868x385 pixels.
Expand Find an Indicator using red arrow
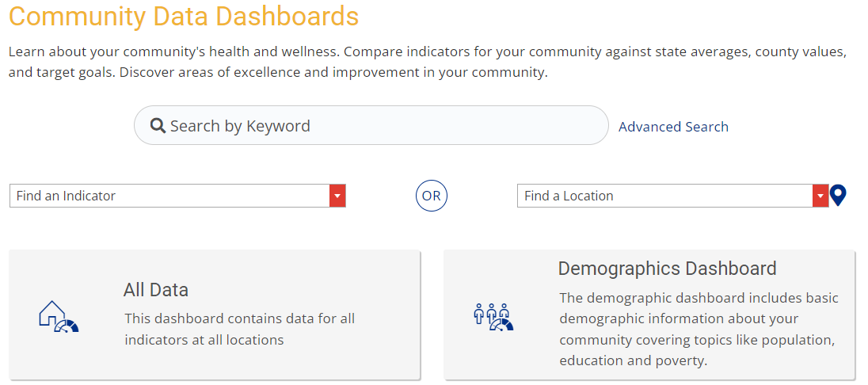pos(337,196)
